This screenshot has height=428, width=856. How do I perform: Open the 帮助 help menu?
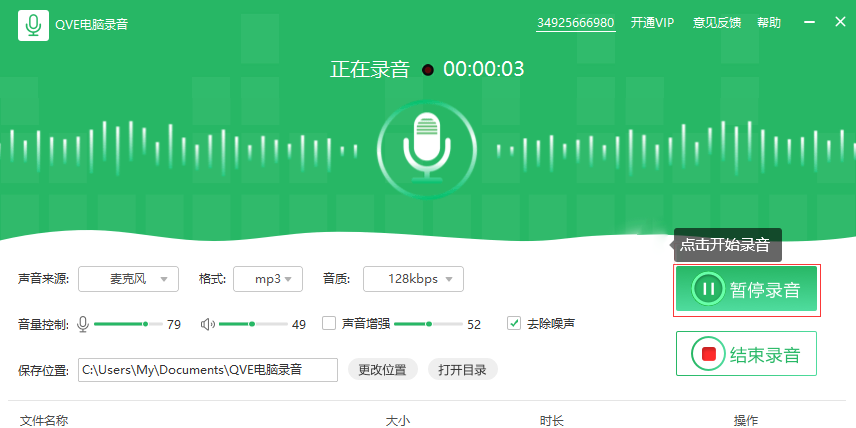pos(768,23)
